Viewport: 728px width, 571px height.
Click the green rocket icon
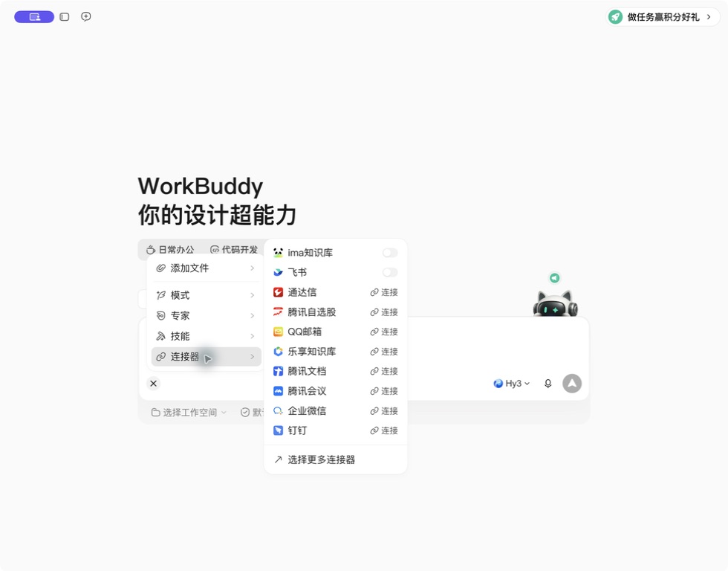point(615,17)
